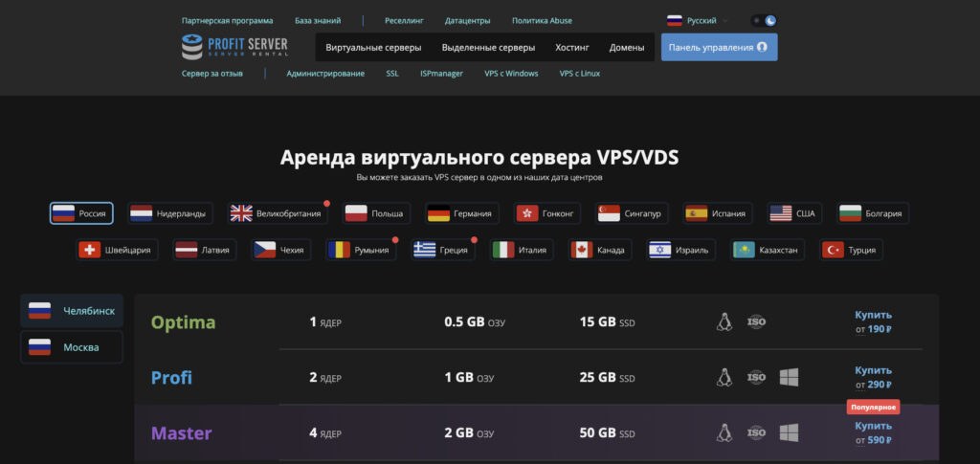The width and height of the screenshot is (980, 464).
Task: Select Гонконг country button
Action: pyautogui.click(x=547, y=213)
